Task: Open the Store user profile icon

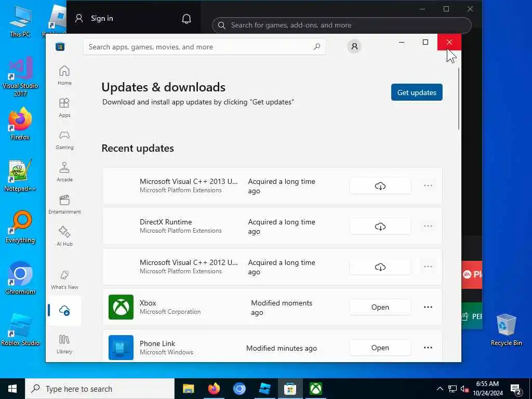Action: tap(354, 46)
